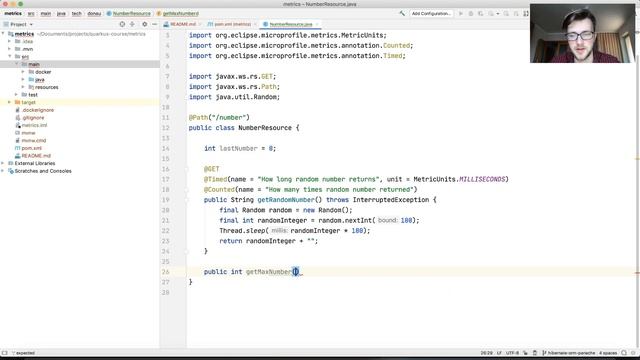Click the donau breadcrumb in navigation bar
Screen dimensions: 640x360
[x=94, y=13]
